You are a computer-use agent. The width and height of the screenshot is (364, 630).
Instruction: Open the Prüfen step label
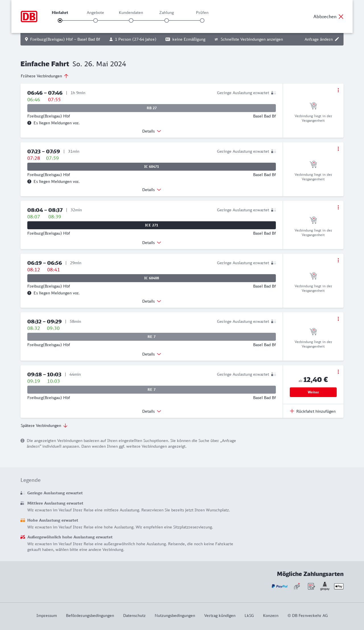[202, 13]
